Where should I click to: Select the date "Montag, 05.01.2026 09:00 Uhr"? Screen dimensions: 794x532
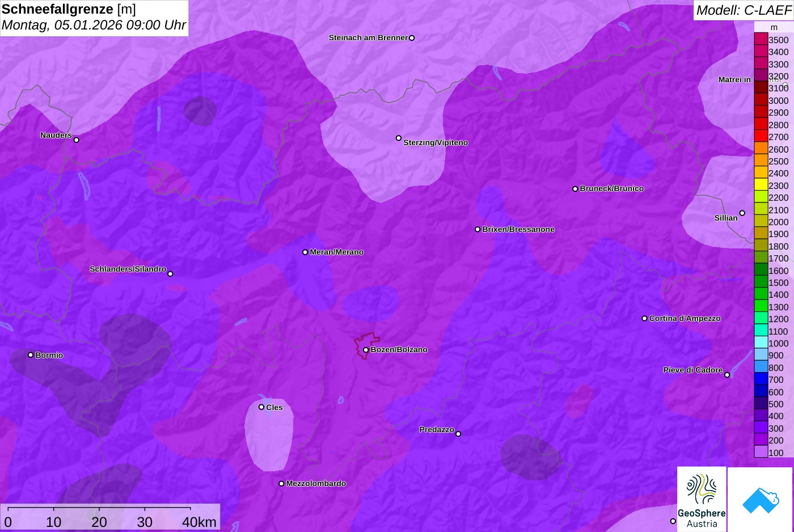tap(94, 25)
